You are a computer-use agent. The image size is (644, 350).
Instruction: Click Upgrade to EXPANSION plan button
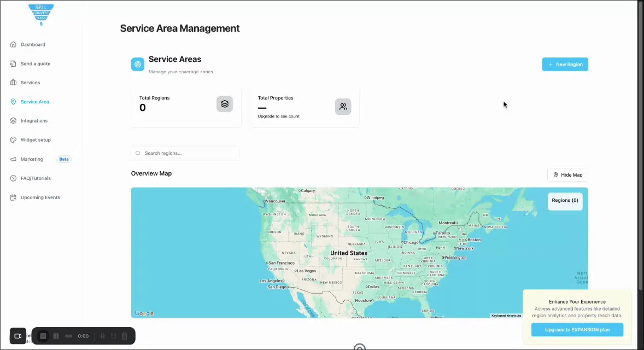[x=577, y=329]
